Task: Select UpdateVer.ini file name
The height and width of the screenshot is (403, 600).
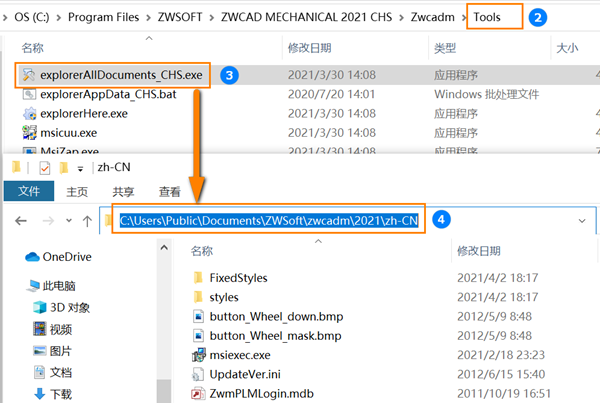Action: click(245, 374)
